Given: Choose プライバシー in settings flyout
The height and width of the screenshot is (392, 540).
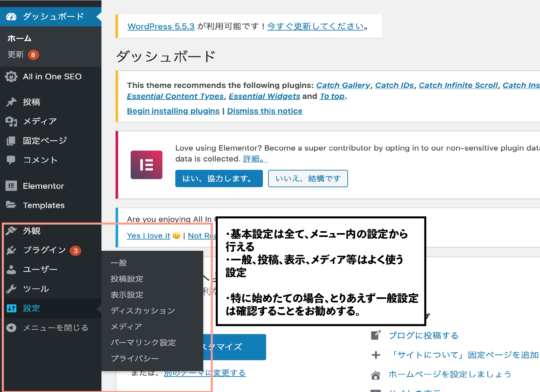Looking at the screenshot, I should [x=135, y=358].
